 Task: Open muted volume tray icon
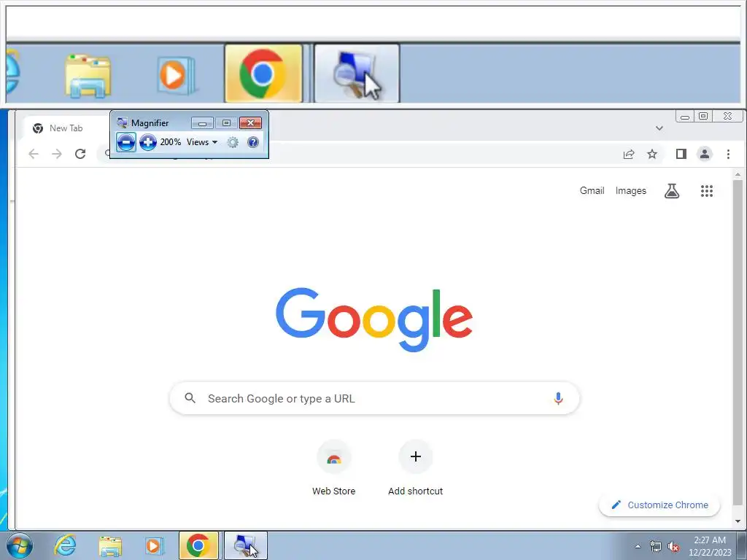tap(673, 546)
